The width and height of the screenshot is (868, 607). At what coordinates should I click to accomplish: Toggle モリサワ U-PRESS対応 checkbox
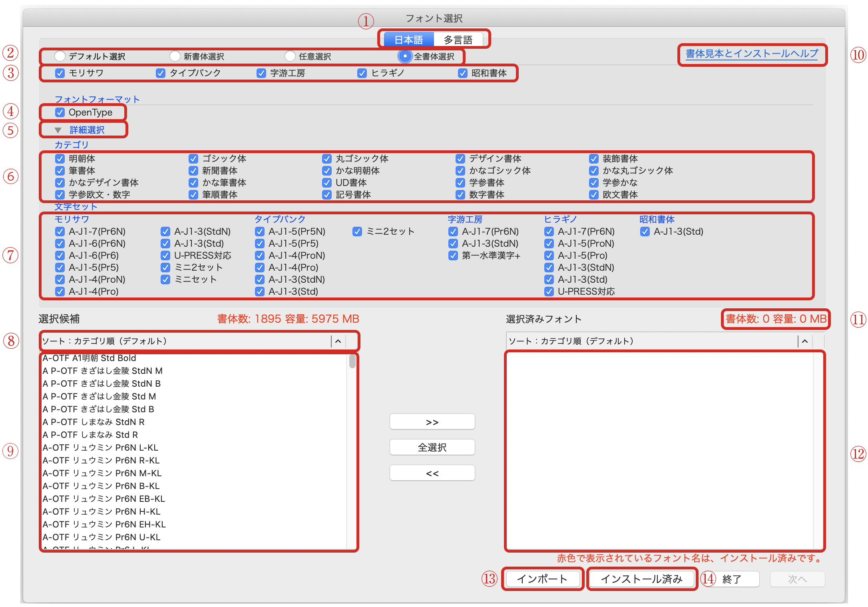[x=165, y=256]
